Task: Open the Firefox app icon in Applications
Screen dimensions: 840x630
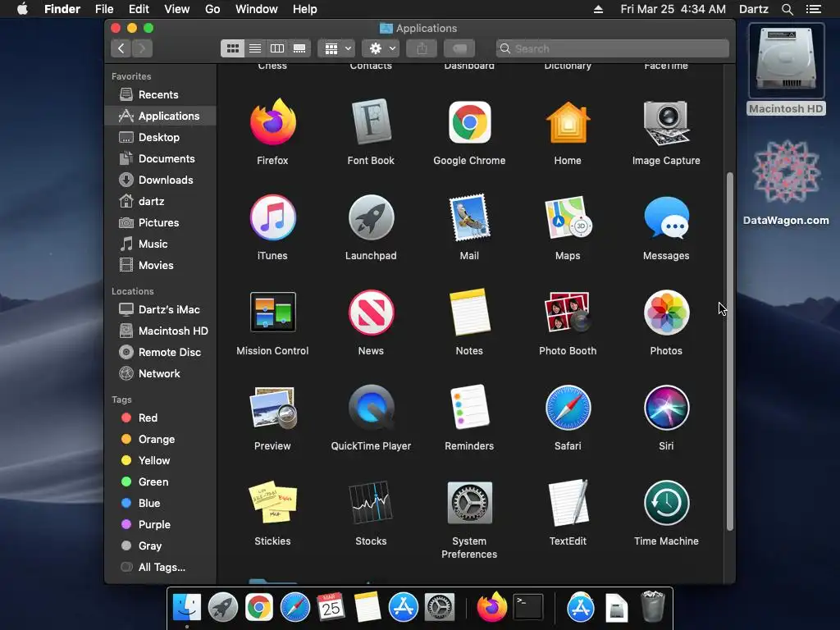Action: click(272, 122)
